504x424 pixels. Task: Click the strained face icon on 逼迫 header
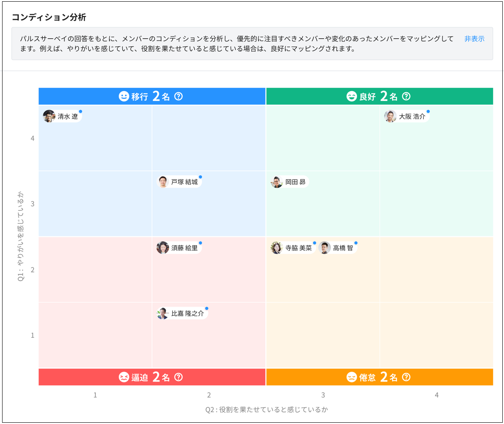tap(123, 377)
